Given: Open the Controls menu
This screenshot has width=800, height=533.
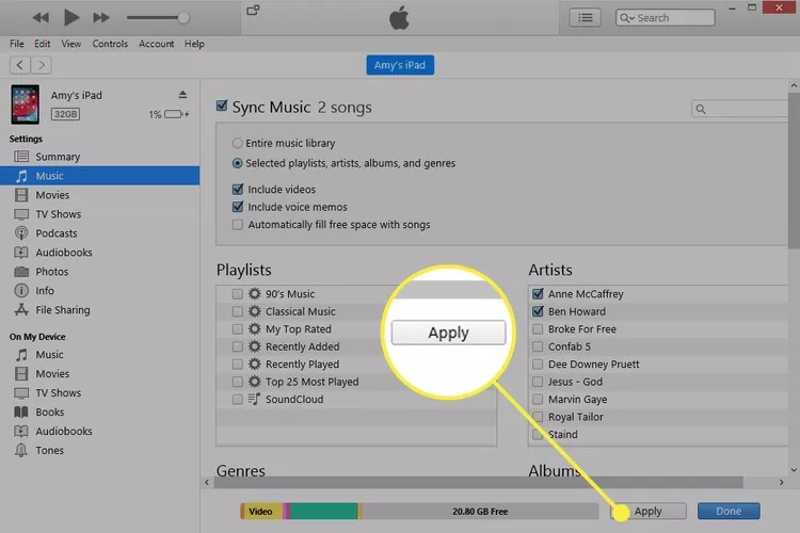Looking at the screenshot, I should 110,44.
